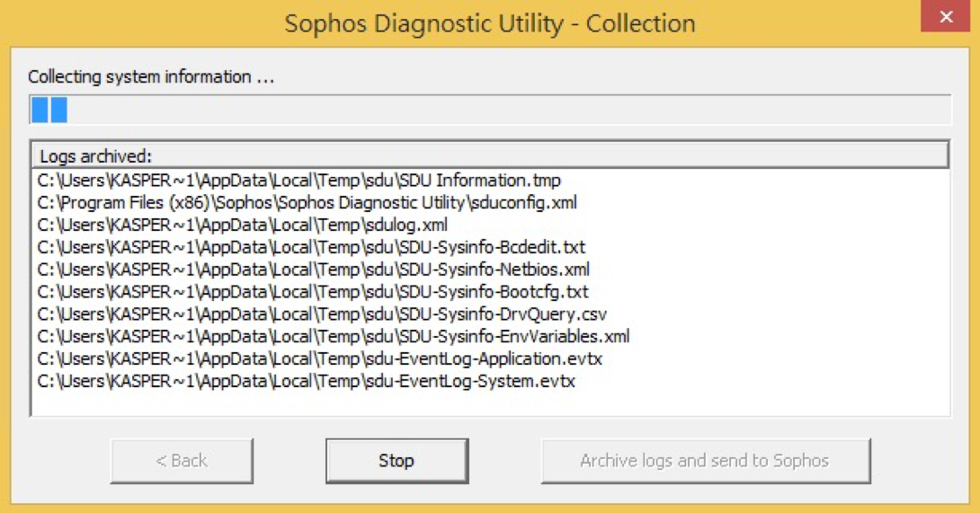The height and width of the screenshot is (513, 980).
Task: Click the window title bar text
Action: click(x=490, y=23)
